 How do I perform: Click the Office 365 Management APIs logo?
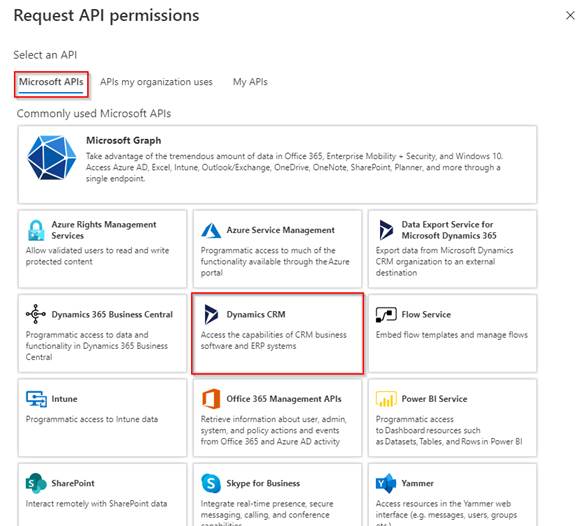[x=211, y=399]
